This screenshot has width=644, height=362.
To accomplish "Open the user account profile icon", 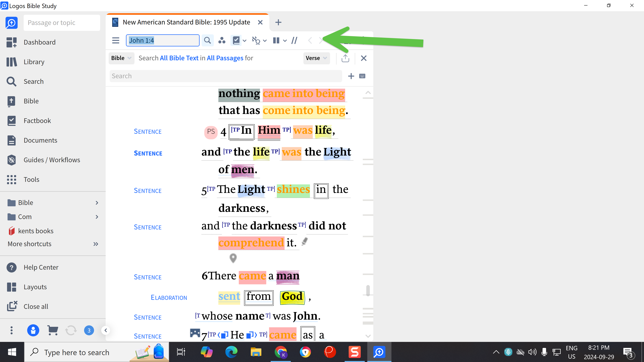I will pyautogui.click(x=33, y=330).
